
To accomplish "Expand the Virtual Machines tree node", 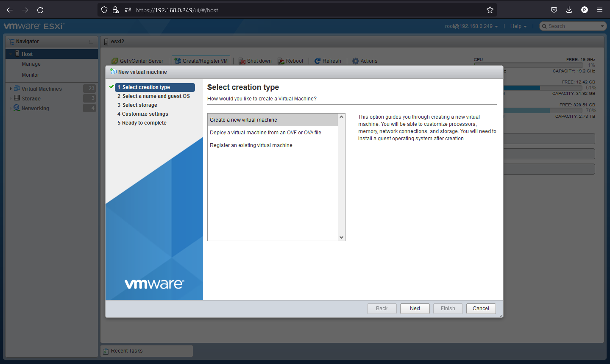I will (x=11, y=89).
